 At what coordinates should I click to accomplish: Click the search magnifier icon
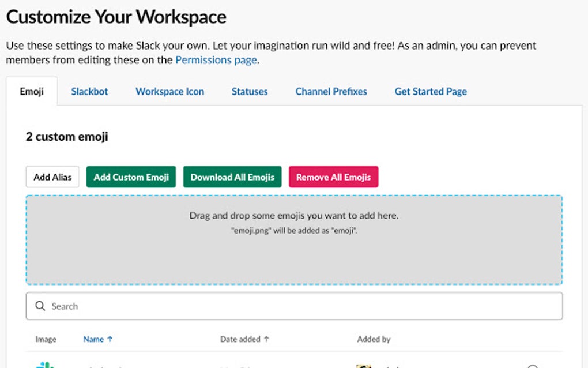(39, 306)
